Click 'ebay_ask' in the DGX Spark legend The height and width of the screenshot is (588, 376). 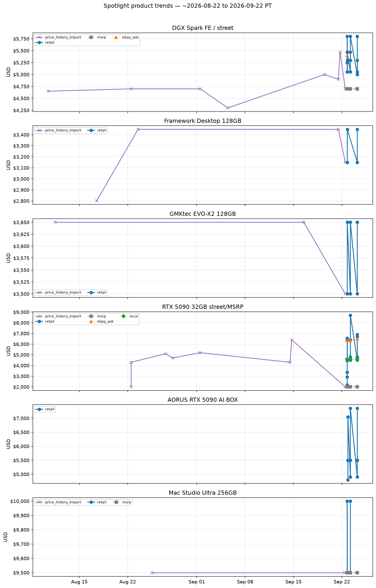[130, 37]
